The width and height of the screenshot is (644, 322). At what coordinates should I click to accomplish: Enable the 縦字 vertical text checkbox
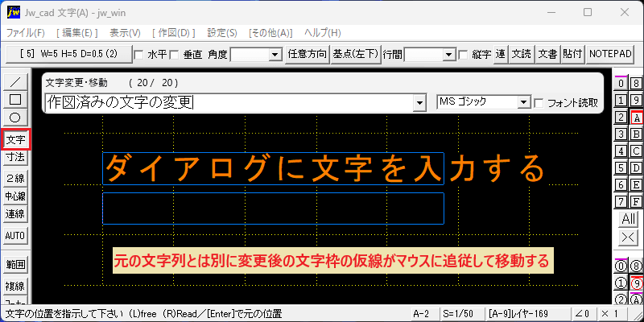coord(463,55)
